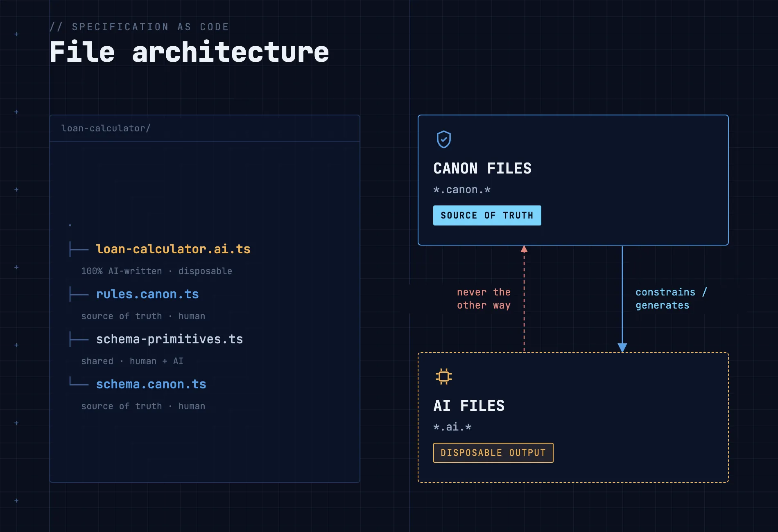
Task: Click 'shared · human + AI' caption
Action: click(x=132, y=361)
